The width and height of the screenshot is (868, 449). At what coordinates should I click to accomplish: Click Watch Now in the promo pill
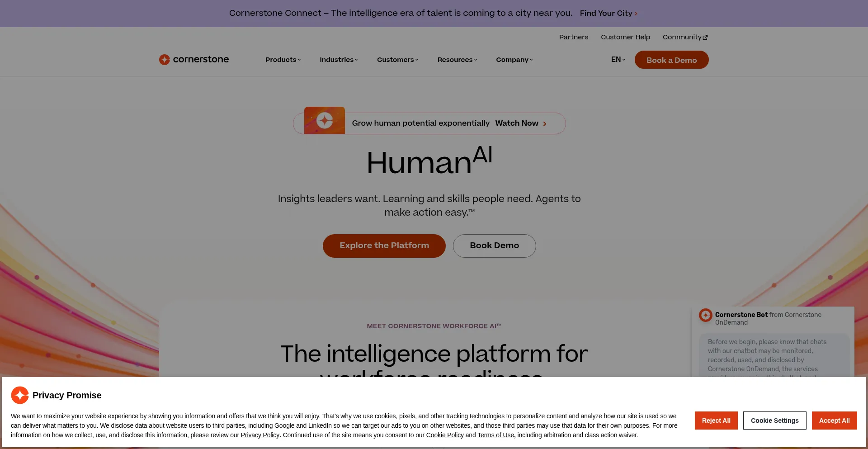tap(517, 123)
